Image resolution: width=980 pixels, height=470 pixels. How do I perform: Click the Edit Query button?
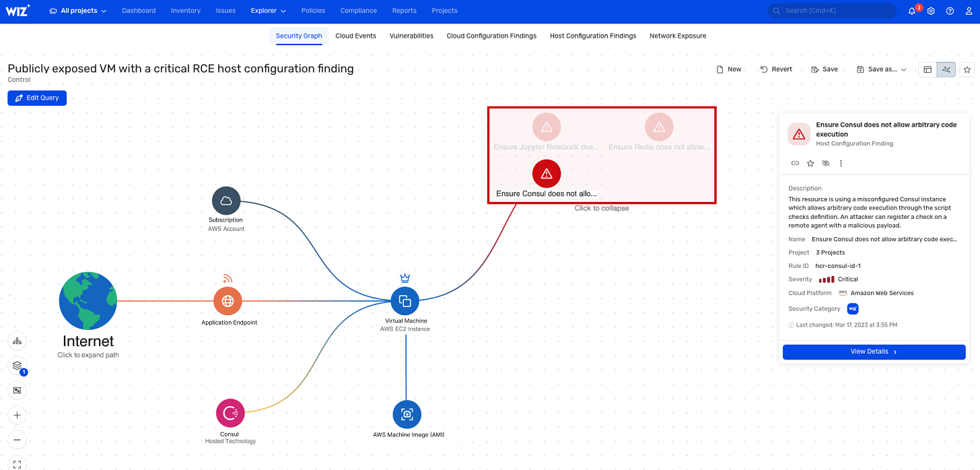pyautogui.click(x=37, y=98)
